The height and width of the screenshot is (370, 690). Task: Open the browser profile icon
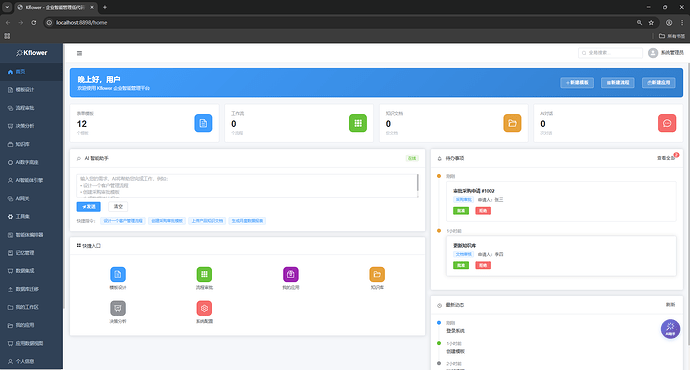tap(669, 22)
